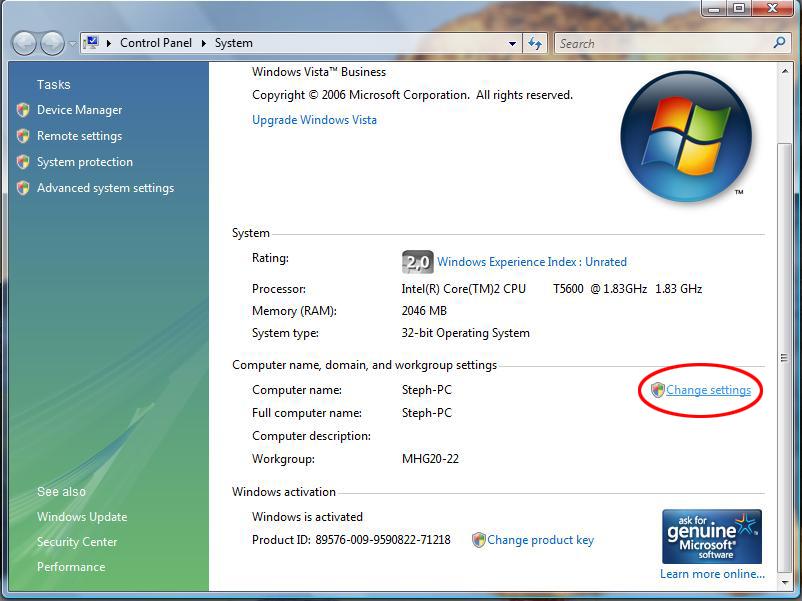The width and height of the screenshot is (802, 601).
Task: Open recent pages dropdown next to Forward
Action: pos(72,44)
